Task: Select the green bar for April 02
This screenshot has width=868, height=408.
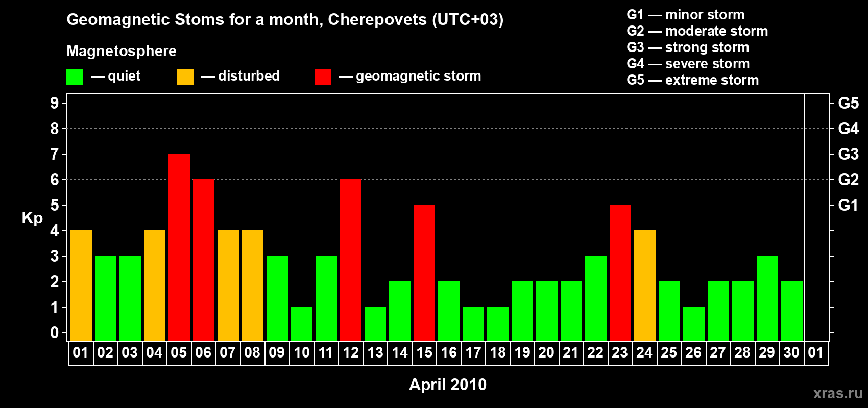Action: pyautogui.click(x=106, y=298)
